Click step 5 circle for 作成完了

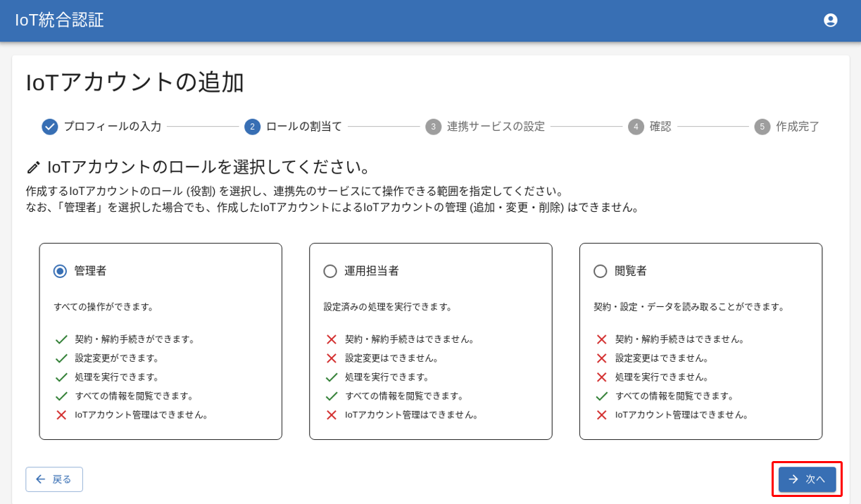pyautogui.click(x=762, y=127)
